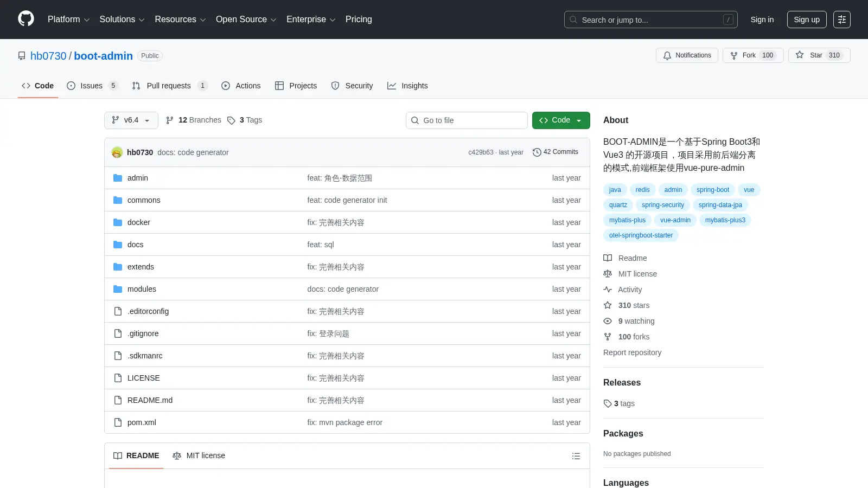868x488 pixels.
Task: Click the bell icon for Notifications
Action: click(x=667, y=55)
